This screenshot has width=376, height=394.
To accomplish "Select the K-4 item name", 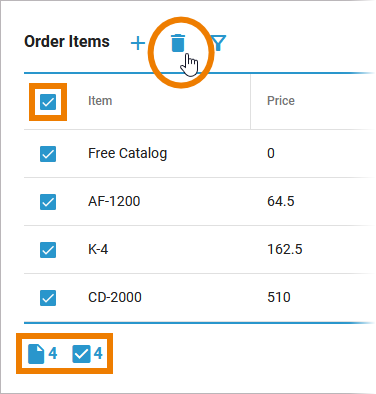I will click(98, 249).
